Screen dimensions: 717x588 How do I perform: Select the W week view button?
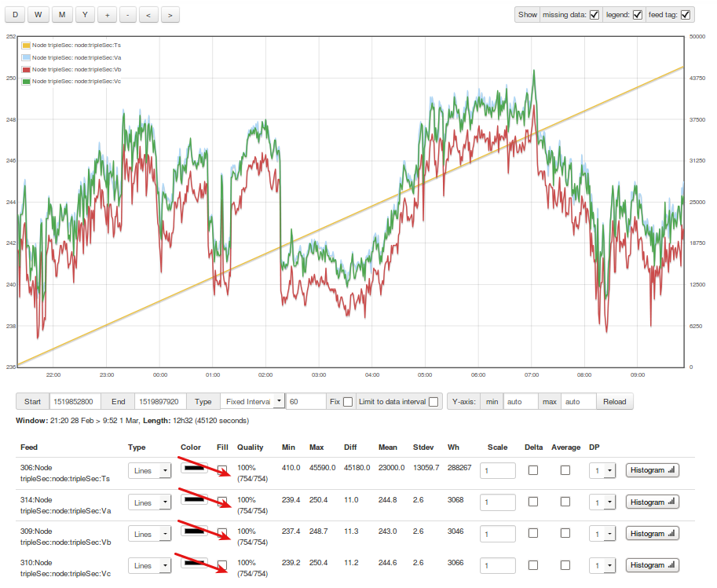(x=38, y=14)
